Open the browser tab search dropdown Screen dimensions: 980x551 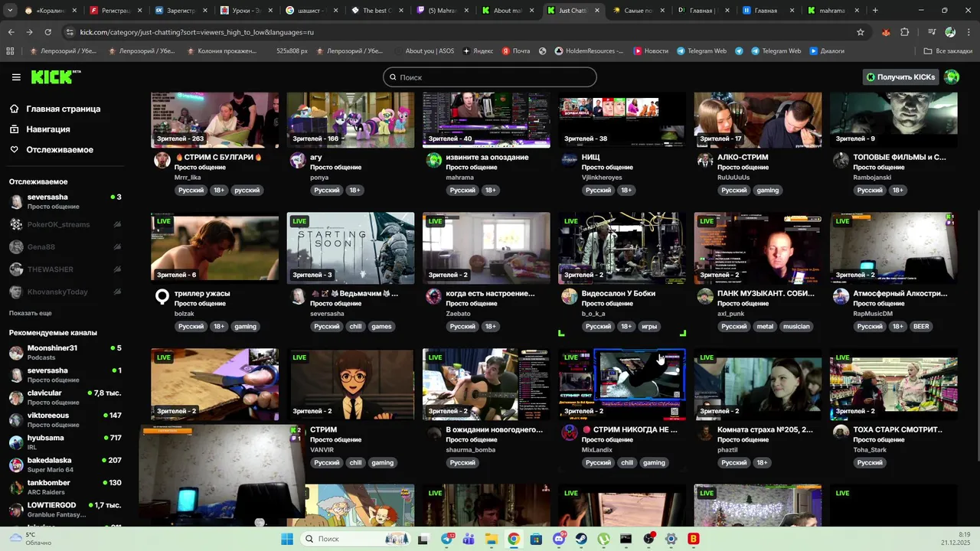(x=10, y=11)
